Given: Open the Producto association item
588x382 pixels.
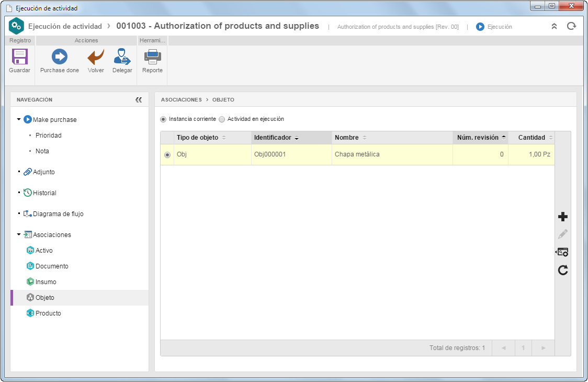Looking at the screenshot, I should 48,313.
